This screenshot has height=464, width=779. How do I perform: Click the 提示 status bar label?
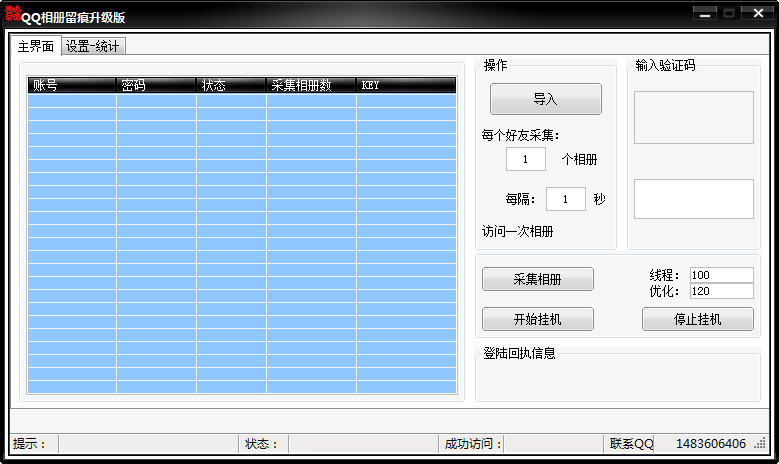pyautogui.click(x=29, y=444)
